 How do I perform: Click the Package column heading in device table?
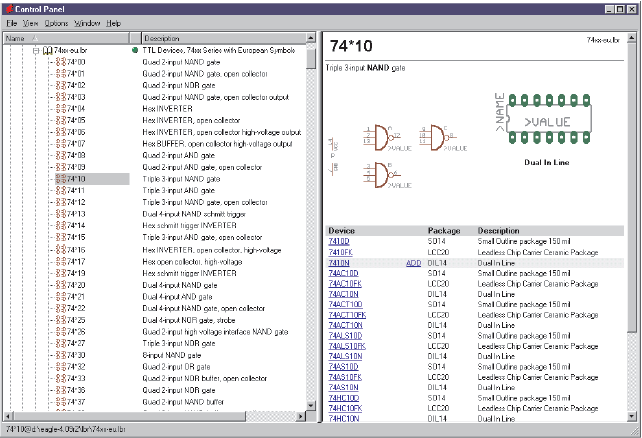click(x=444, y=231)
